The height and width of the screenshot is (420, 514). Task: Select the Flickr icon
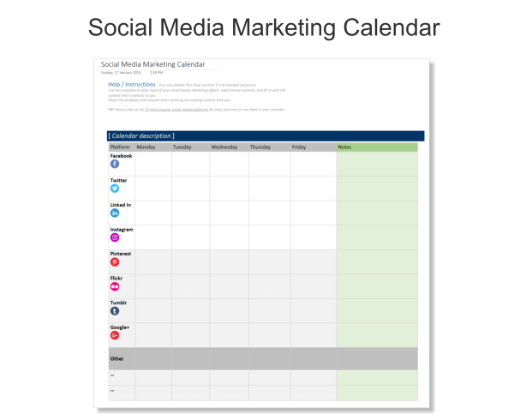(115, 286)
